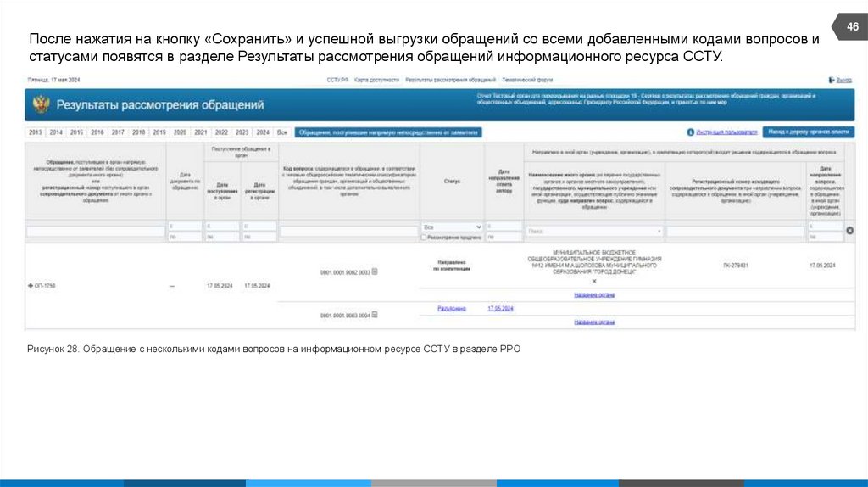Select the 2015 year tab
The image size is (868, 487).
pos(76,132)
